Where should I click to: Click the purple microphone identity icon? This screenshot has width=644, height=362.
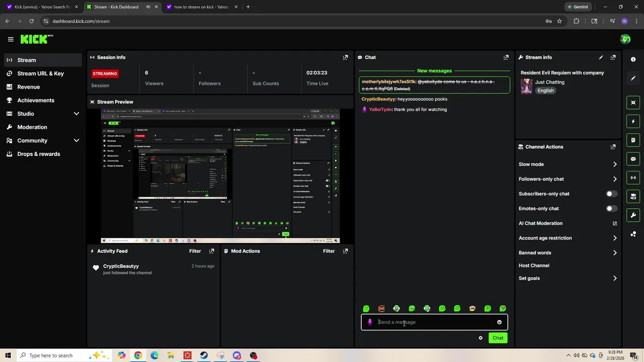370,322
